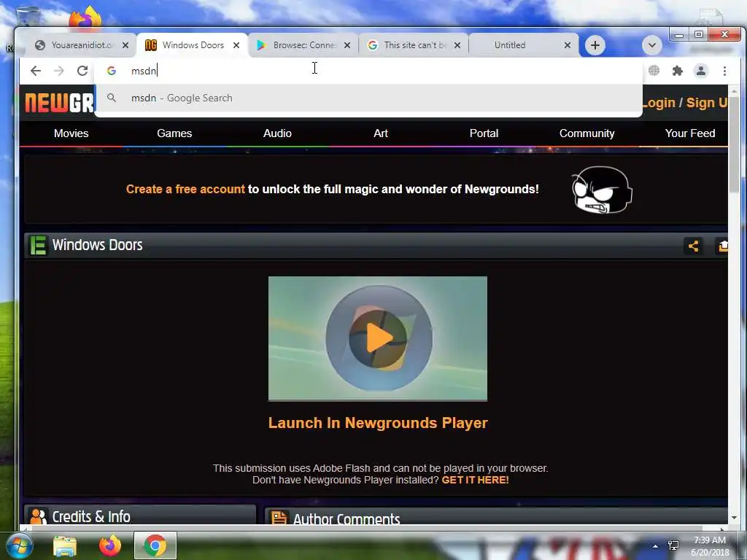Close the This site can't be reached tab

(457, 45)
